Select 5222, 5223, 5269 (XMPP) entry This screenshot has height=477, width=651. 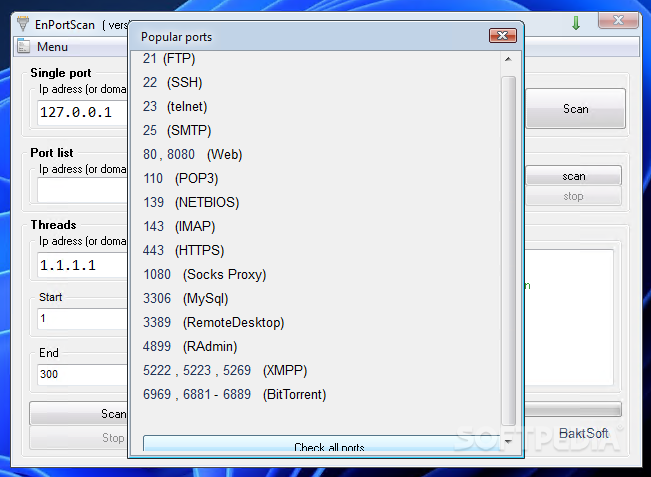(x=225, y=370)
